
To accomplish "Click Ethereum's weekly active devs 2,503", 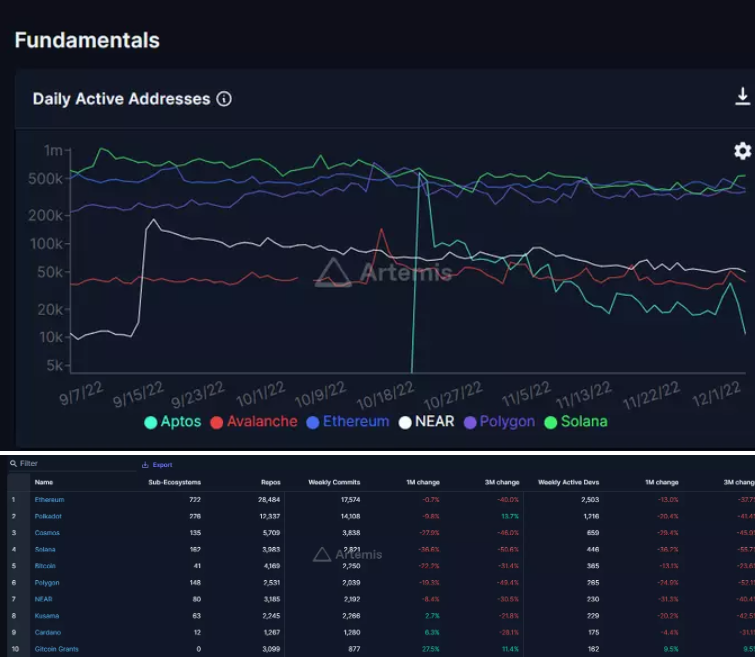I will tap(590, 499).
